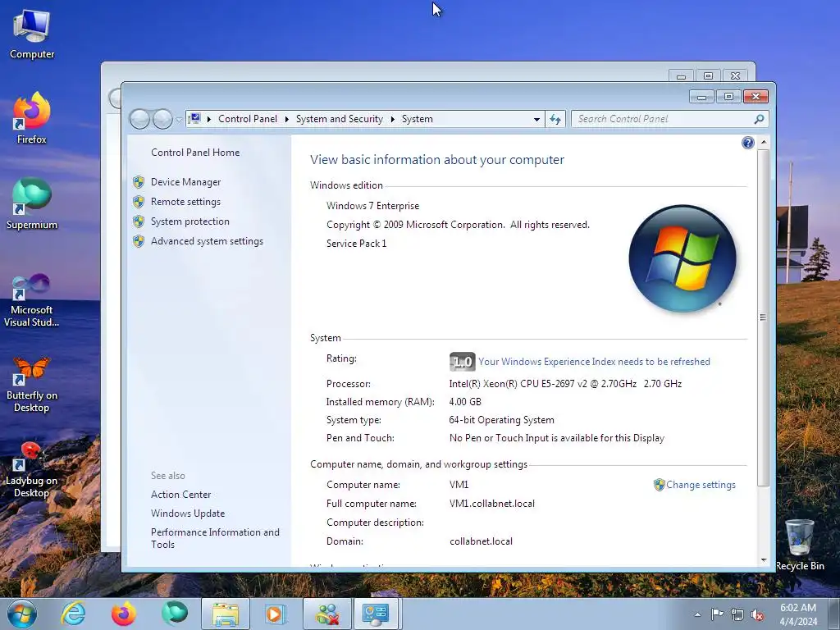Click the System breadcrumb segment
The width and height of the screenshot is (840, 630).
click(418, 119)
